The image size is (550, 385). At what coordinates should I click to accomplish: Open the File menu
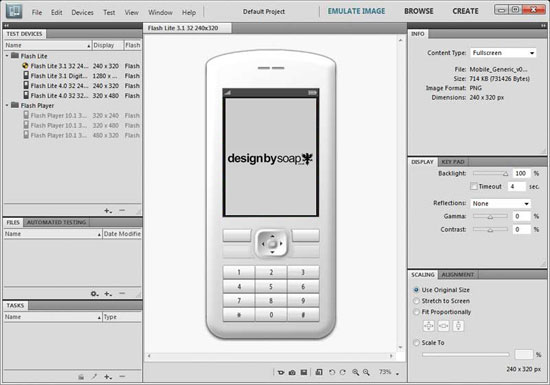37,13
